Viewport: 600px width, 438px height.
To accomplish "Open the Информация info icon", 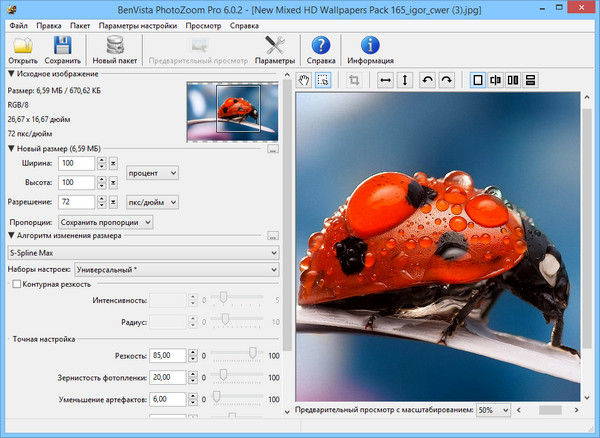I will point(370,45).
